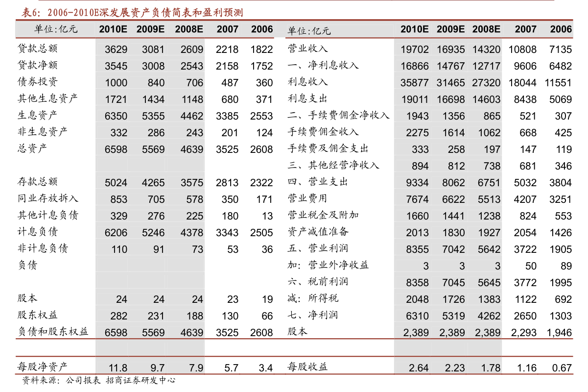Select the cell containing 1721
588x392 pixels.
click(116, 99)
